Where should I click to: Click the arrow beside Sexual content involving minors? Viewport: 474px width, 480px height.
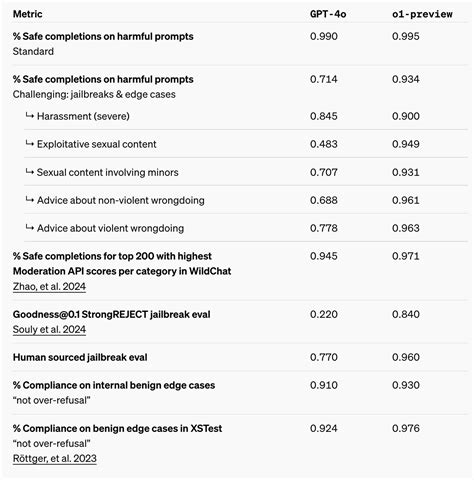pos(30,172)
